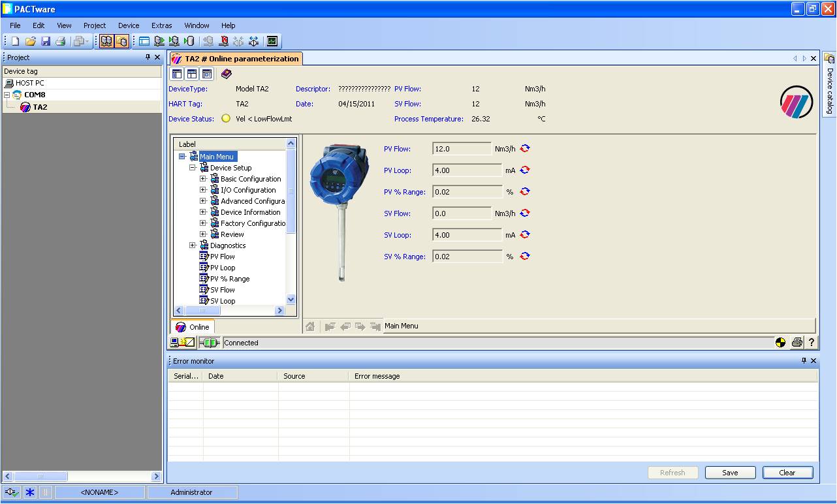The width and height of the screenshot is (837, 504).
Task: Click the Administrator status bar entry
Action: (x=192, y=492)
